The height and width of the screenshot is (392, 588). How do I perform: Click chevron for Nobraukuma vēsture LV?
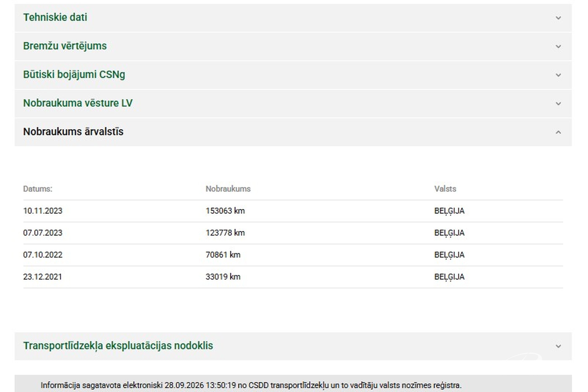click(558, 103)
